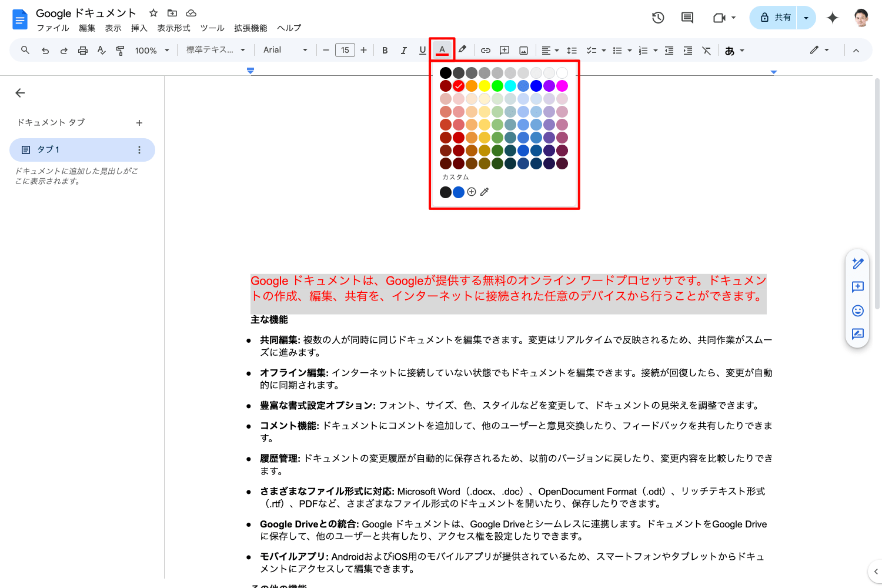This screenshot has height=588, width=882.
Task: Add a new document tab with plus
Action: 139,123
